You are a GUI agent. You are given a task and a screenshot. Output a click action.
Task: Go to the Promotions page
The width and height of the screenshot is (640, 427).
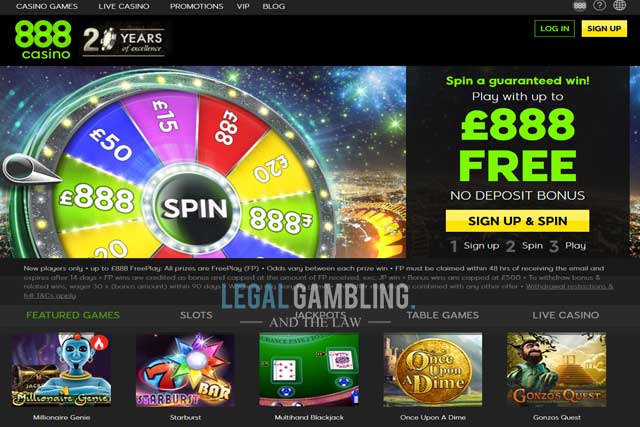pos(196,7)
